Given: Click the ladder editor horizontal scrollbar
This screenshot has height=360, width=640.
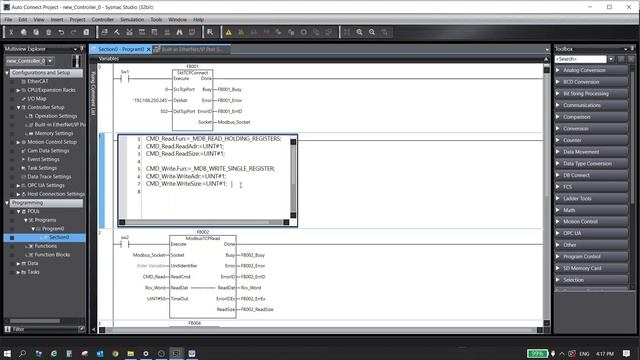Looking at the screenshot, I should (321, 330).
